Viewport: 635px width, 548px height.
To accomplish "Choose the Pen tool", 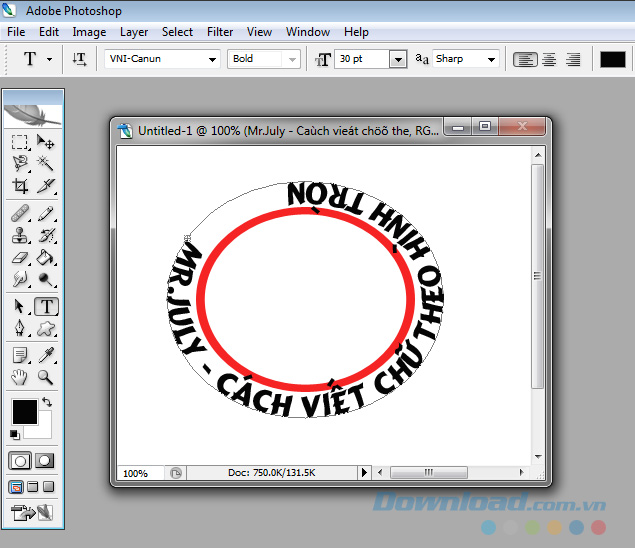I will coord(20,329).
